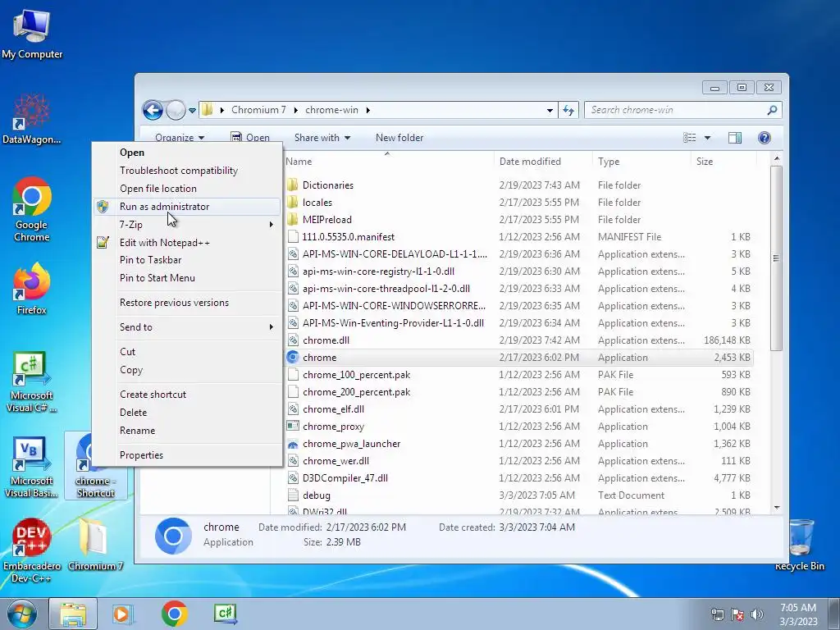The width and height of the screenshot is (840, 630).
Task: Open the Recycle Bin
Action: [799, 545]
